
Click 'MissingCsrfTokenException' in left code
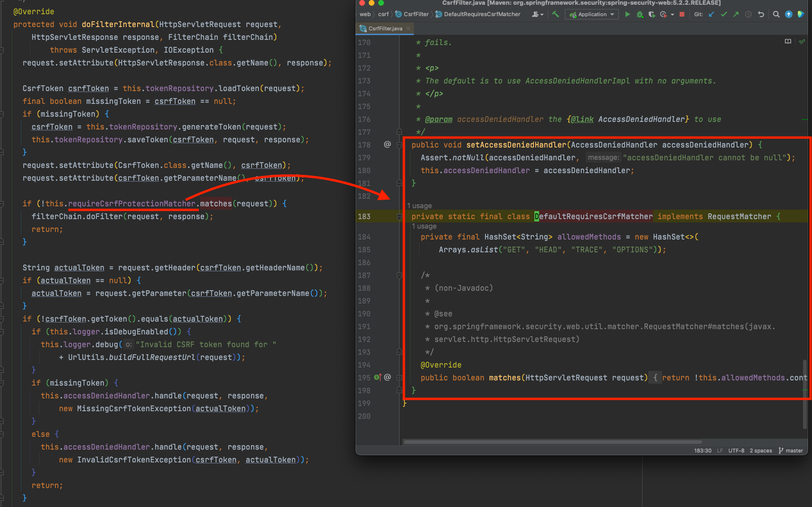pos(134,408)
